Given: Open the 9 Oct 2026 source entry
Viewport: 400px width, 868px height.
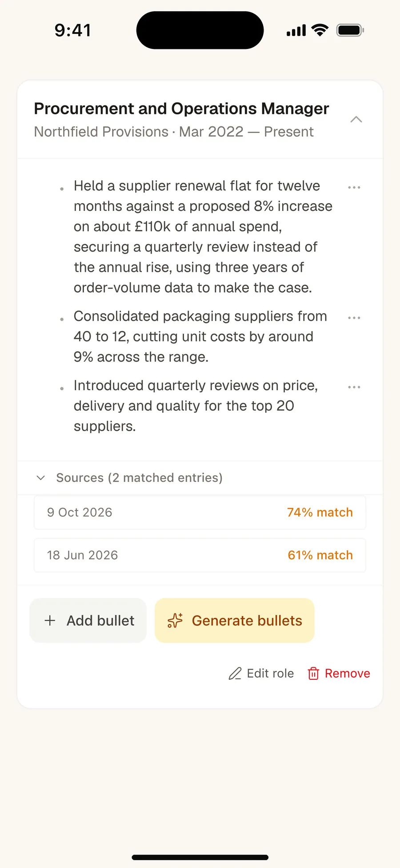Looking at the screenshot, I should (x=200, y=513).
